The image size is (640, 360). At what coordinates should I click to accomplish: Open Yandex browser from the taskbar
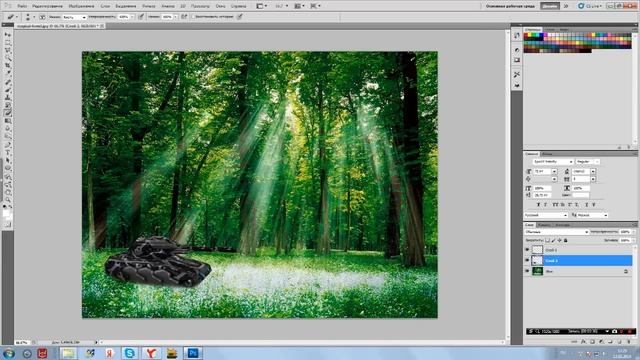tap(151, 353)
